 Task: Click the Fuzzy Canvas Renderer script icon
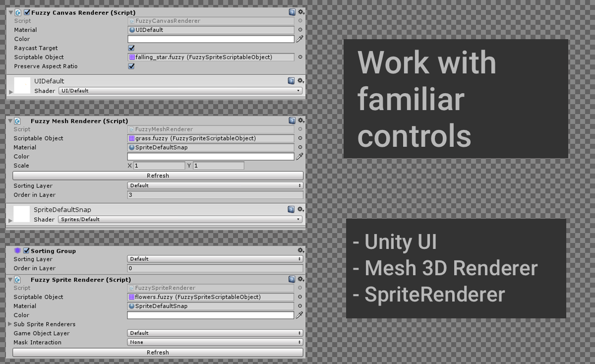click(18, 12)
